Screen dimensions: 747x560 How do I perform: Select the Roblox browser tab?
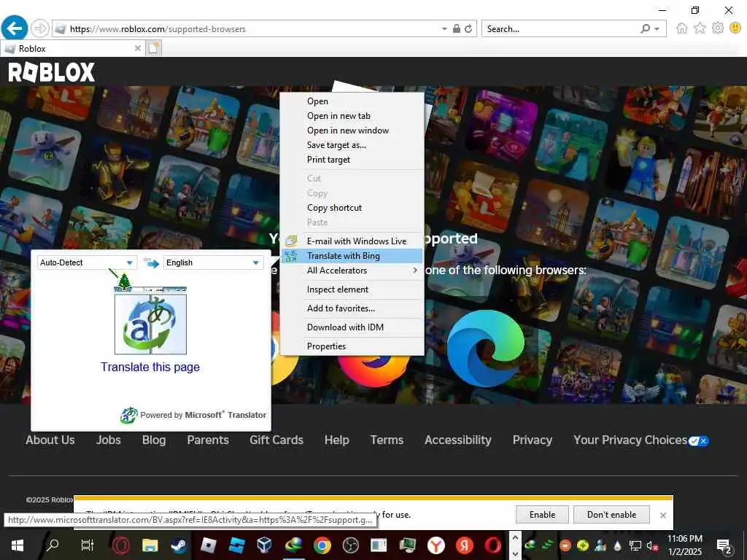coord(72,48)
